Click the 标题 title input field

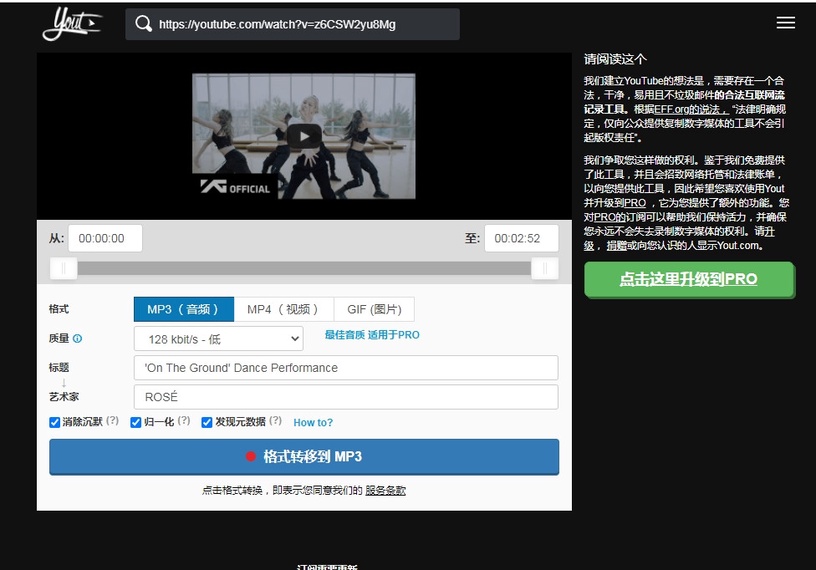(346, 368)
